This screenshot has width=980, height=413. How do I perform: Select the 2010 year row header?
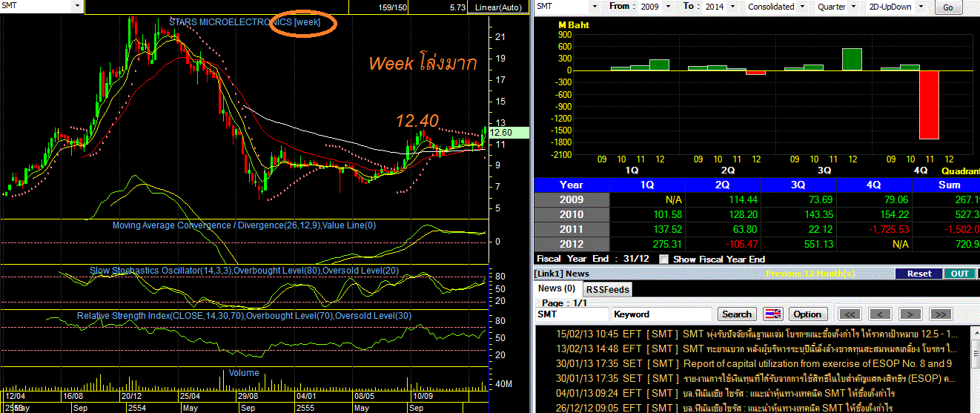point(572,214)
